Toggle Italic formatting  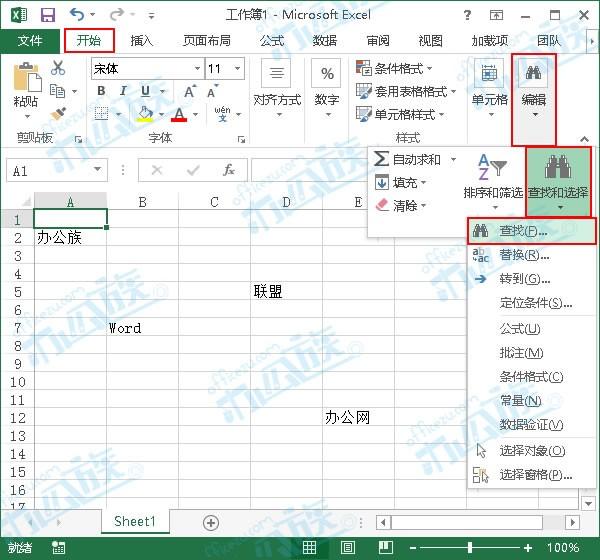(123, 91)
